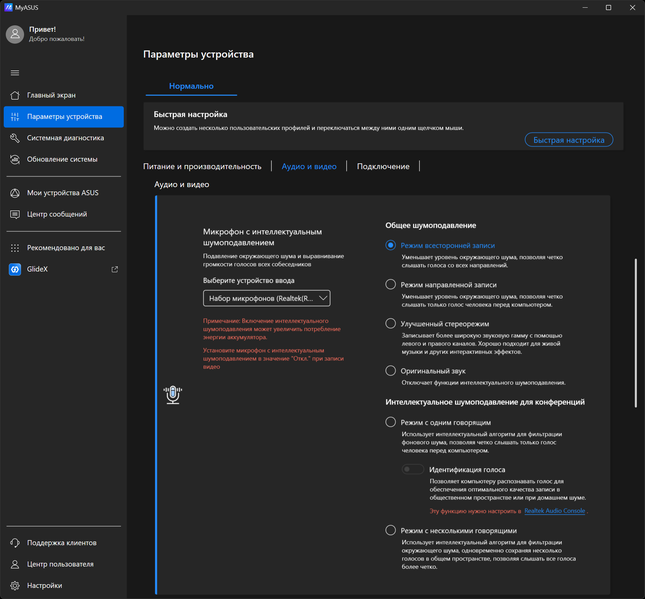This screenshot has width=645, height=599.
Task: Open Настройки gear icon
Action: click(15, 585)
